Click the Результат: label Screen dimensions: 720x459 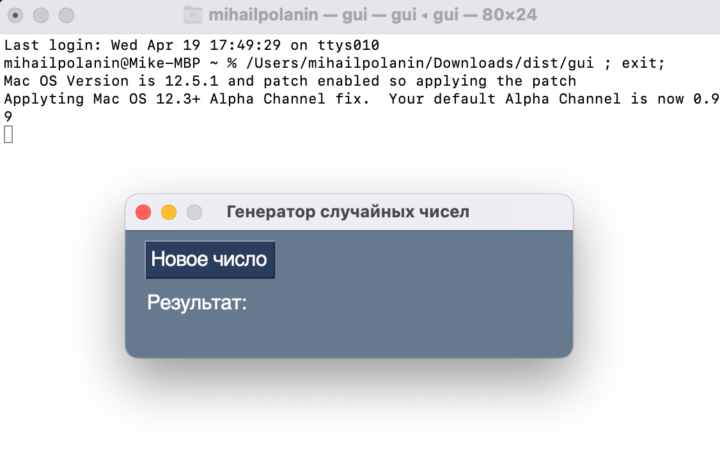pyautogui.click(x=197, y=302)
